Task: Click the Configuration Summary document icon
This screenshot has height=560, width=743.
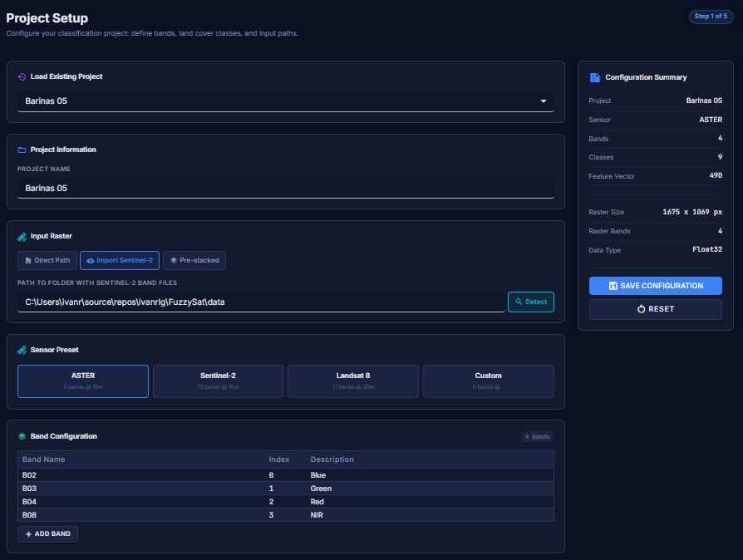Action: click(x=594, y=77)
